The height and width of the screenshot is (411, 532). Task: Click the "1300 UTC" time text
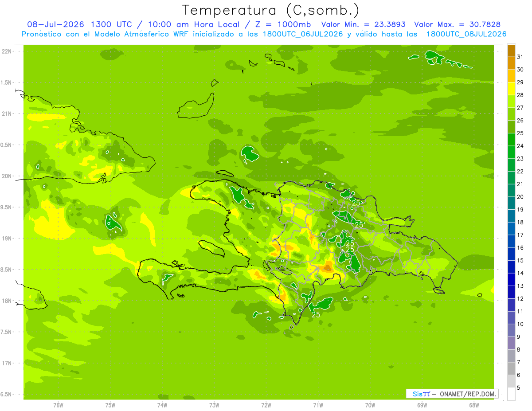click(112, 24)
